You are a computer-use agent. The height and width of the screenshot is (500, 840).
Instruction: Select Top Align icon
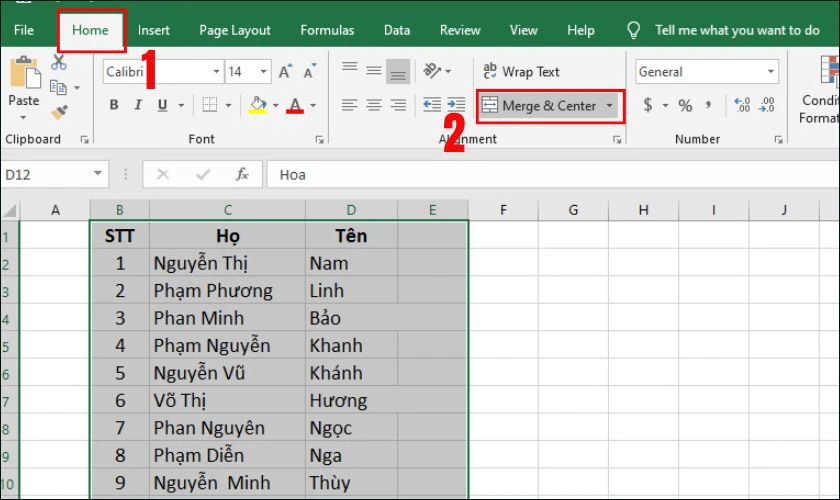pos(350,68)
